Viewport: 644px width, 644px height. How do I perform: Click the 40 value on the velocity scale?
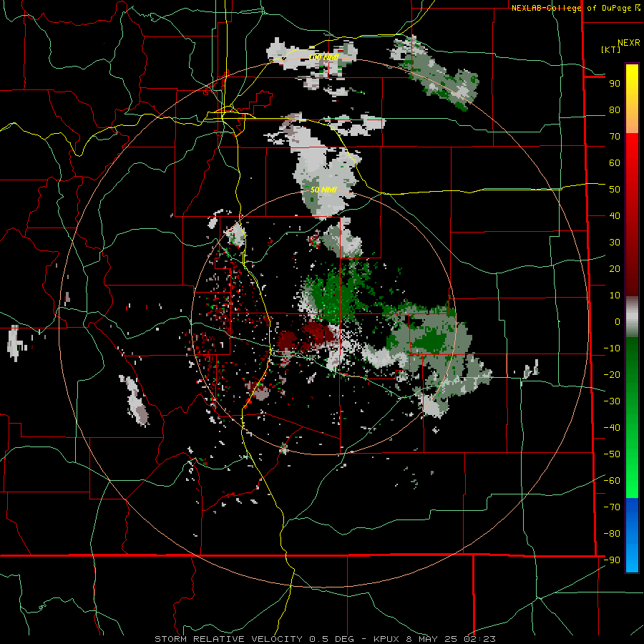615,215
